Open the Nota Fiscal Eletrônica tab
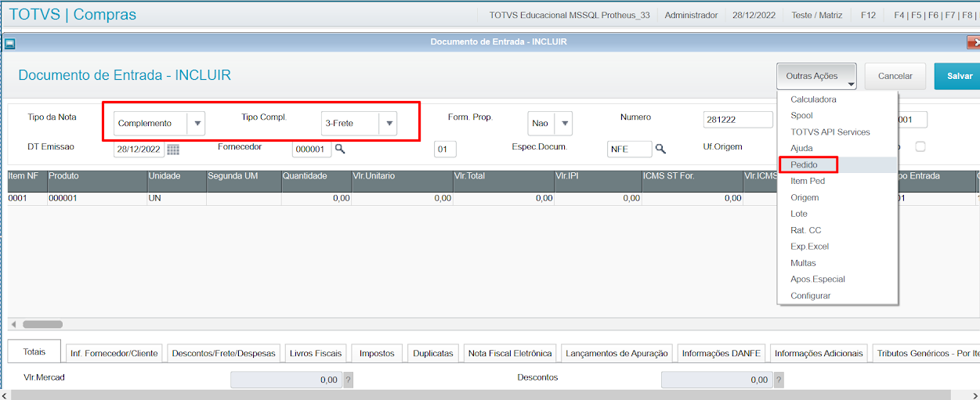This screenshot has width=980, height=400. (x=510, y=353)
